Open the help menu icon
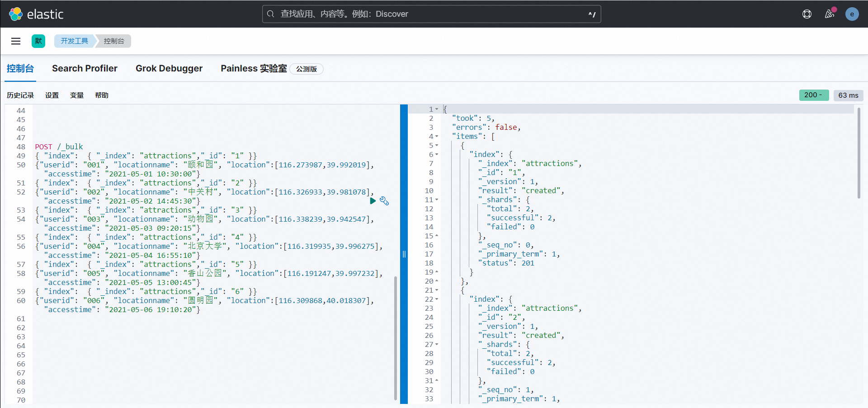 click(x=807, y=14)
